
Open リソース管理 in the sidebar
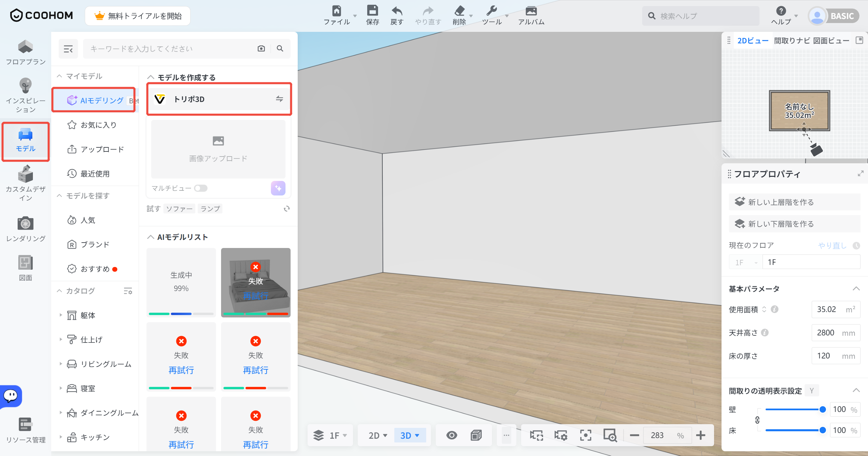tap(25, 430)
